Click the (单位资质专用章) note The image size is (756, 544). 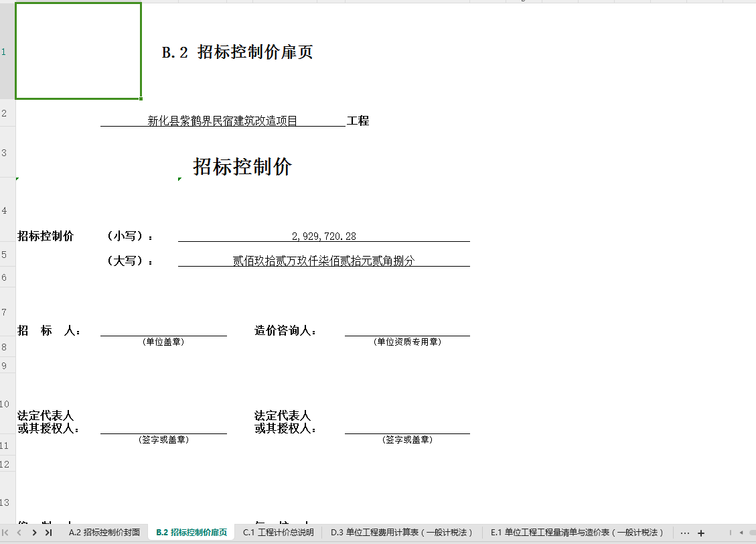[407, 342]
